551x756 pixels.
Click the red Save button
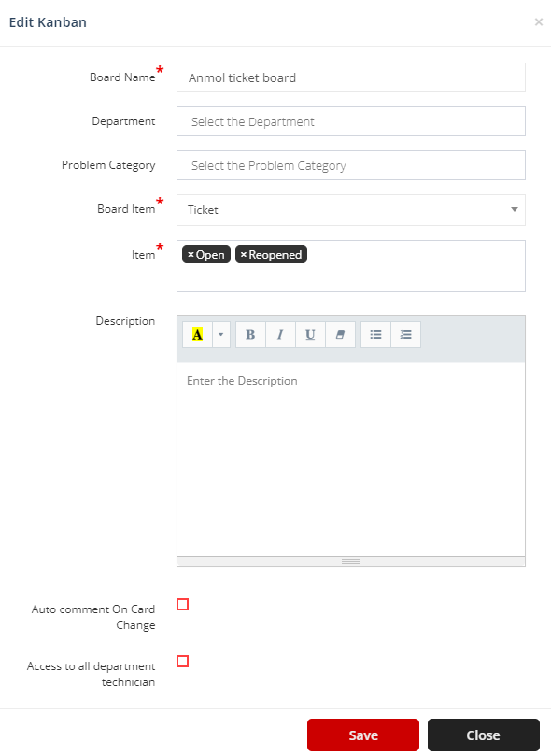[x=363, y=735]
